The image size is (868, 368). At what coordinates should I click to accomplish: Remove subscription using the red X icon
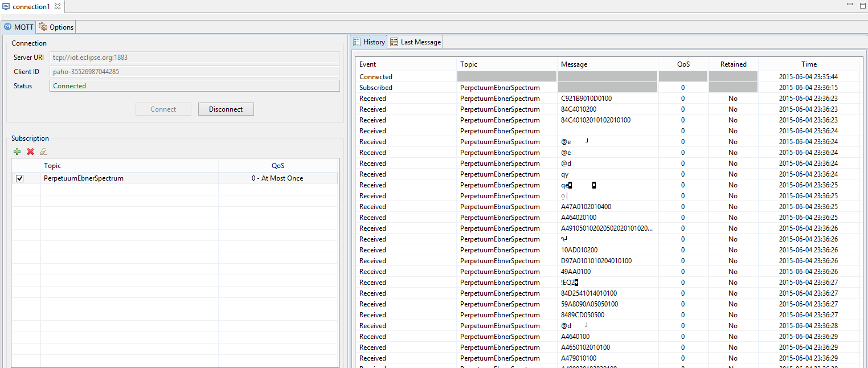pos(30,152)
